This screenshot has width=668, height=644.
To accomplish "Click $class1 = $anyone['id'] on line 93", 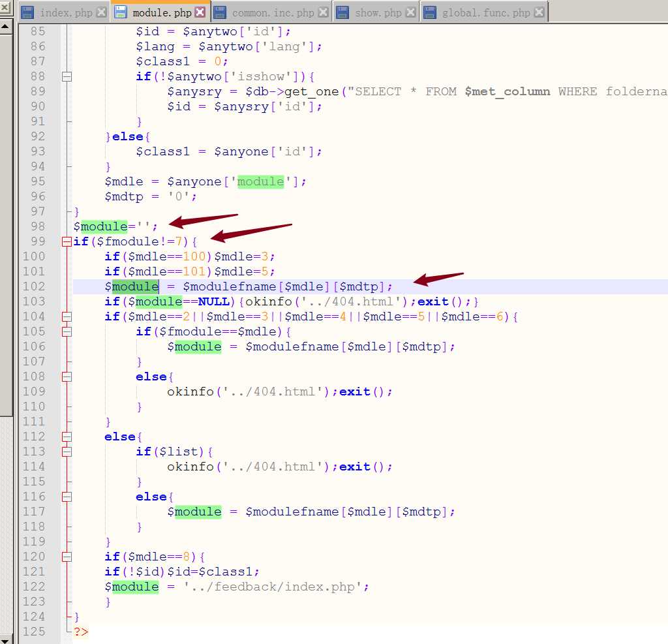I will tap(229, 152).
